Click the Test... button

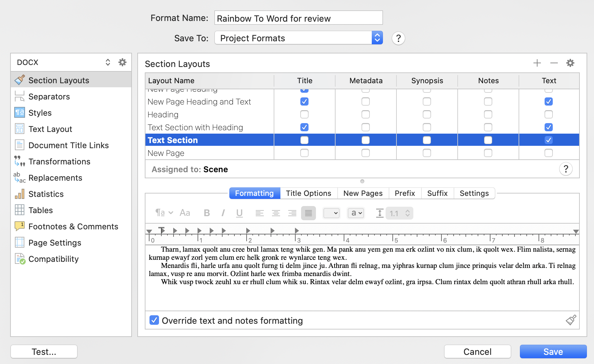tap(44, 351)
